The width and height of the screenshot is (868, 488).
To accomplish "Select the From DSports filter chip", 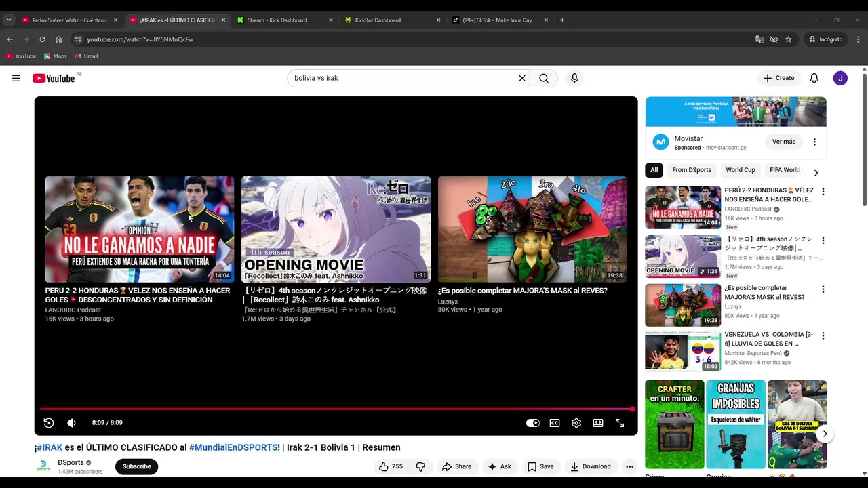I will point(692,170).
